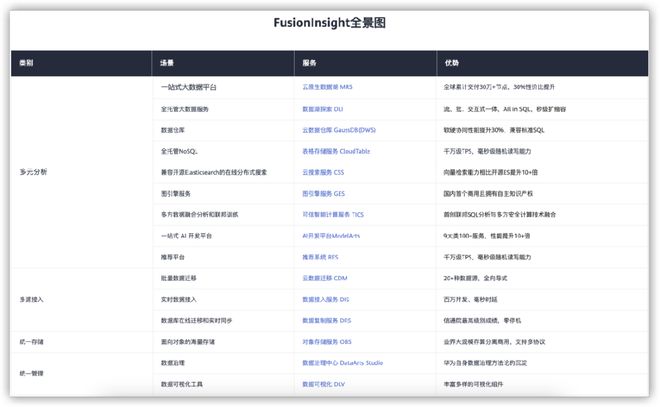Click the Elasticsearch distributed search scenario cell

[x=214, y=172]
